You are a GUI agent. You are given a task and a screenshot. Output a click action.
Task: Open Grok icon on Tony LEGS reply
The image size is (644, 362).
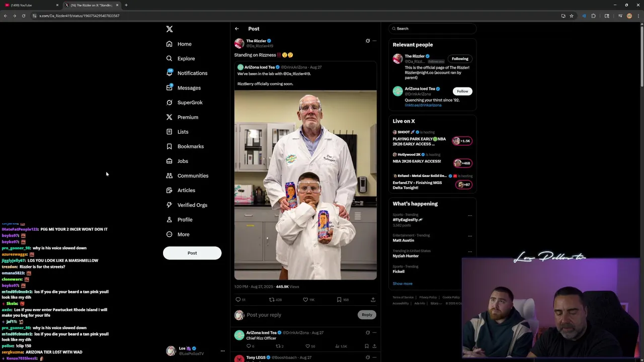coord(367,357)
